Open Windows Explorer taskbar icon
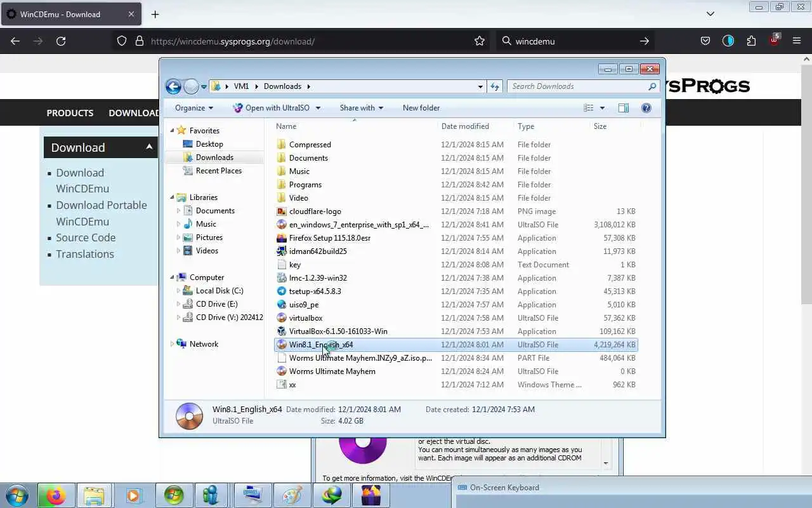 (x=94, y=495)
